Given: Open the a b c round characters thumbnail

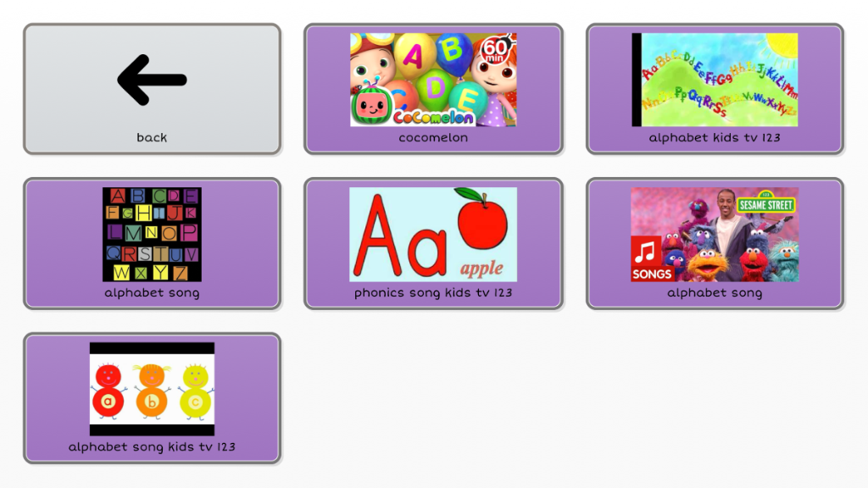Looking at the screenshot, I should 152,389.
